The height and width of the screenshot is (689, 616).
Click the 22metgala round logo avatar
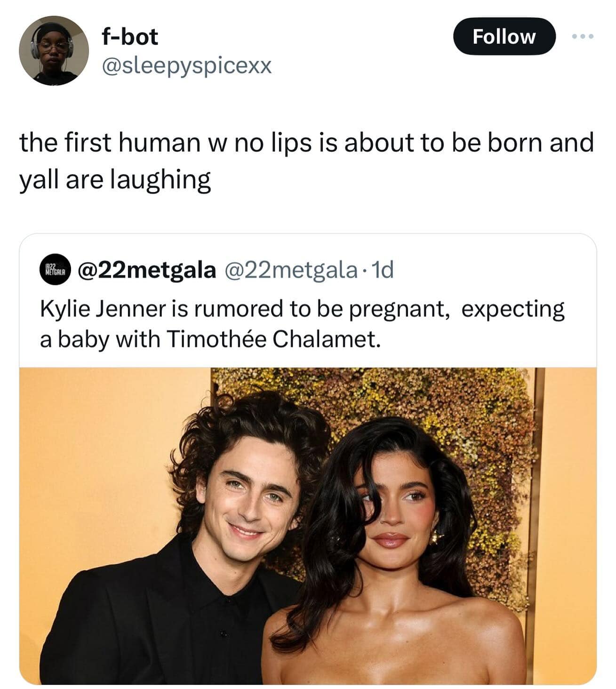pos(56,271)
